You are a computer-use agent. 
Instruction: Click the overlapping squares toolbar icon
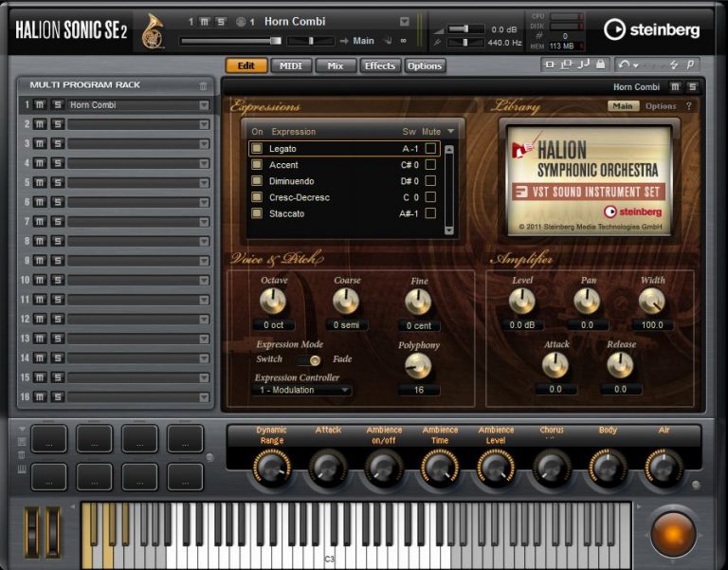[x=566, y=64]
